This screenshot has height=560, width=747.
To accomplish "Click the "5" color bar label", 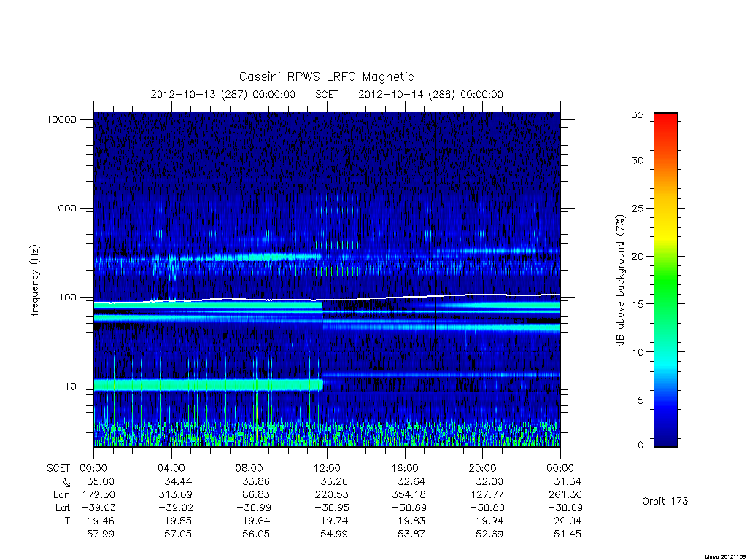I will tap(640, 400).
